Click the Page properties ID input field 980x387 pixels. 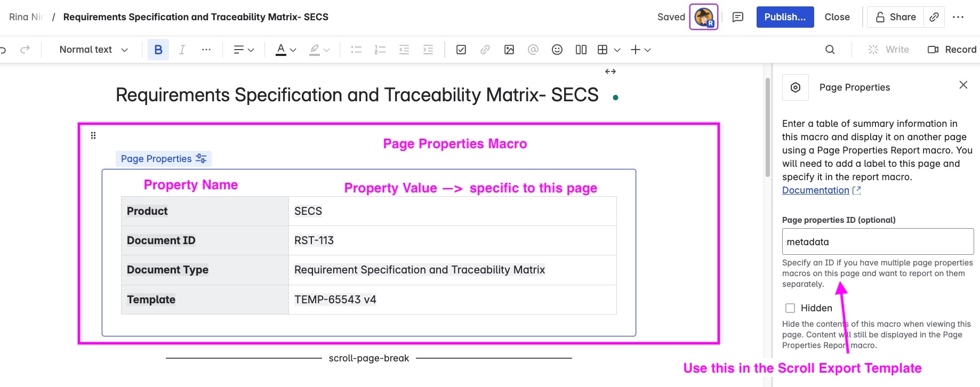click(878, 241)
